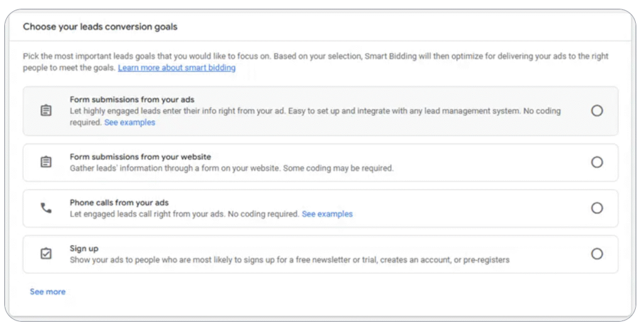
Task: Click the 'Gather leads' information through a form' description
Action: (x=231, y=168)
